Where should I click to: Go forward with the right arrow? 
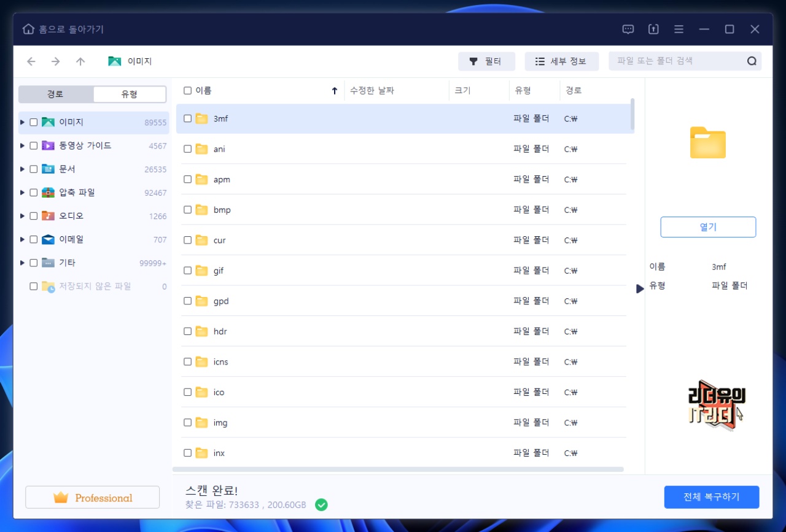click(x=56, y=61)
